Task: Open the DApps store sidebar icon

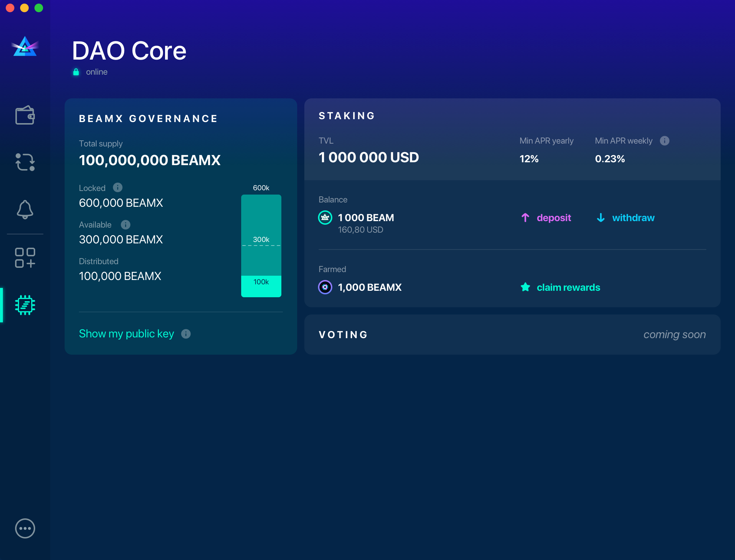Action: (x=25, y=258)
